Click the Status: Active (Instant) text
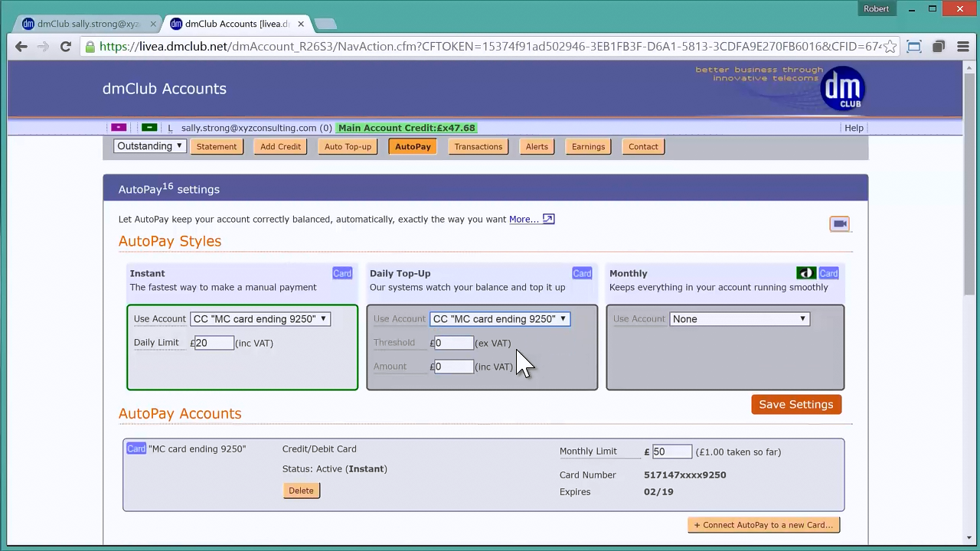Screen dimensions: 980x551 pyautogui.click(x=335, y=468)
